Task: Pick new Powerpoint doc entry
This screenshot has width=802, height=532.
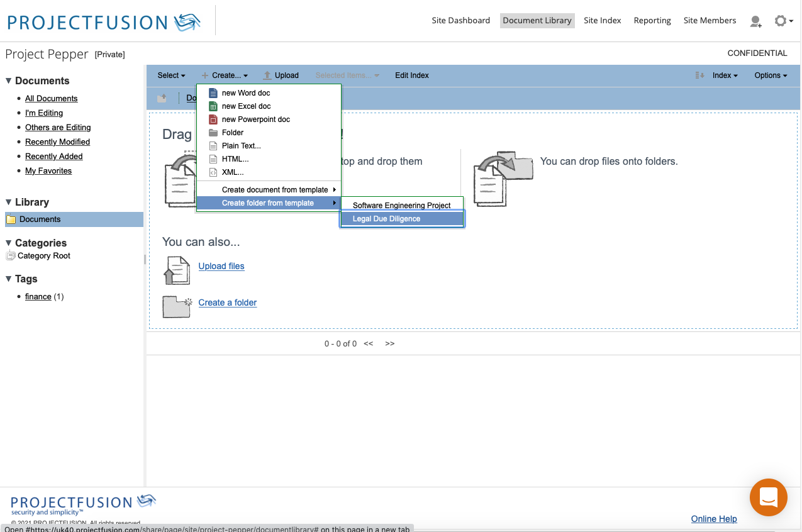Action: coord(255,119)
